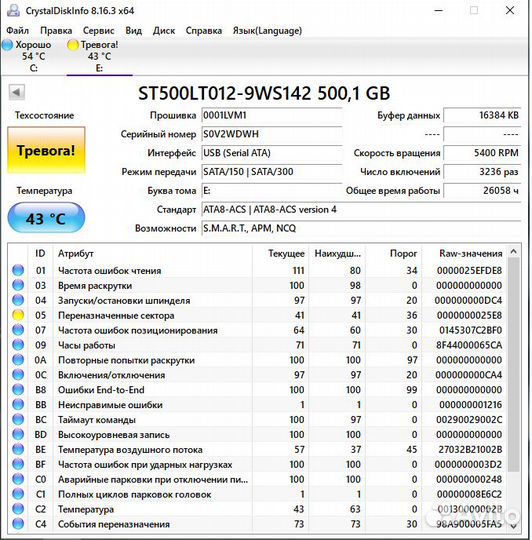
Task: Click the CrystalDiskInfo app icon in title bar
Action: click(13, 10)
